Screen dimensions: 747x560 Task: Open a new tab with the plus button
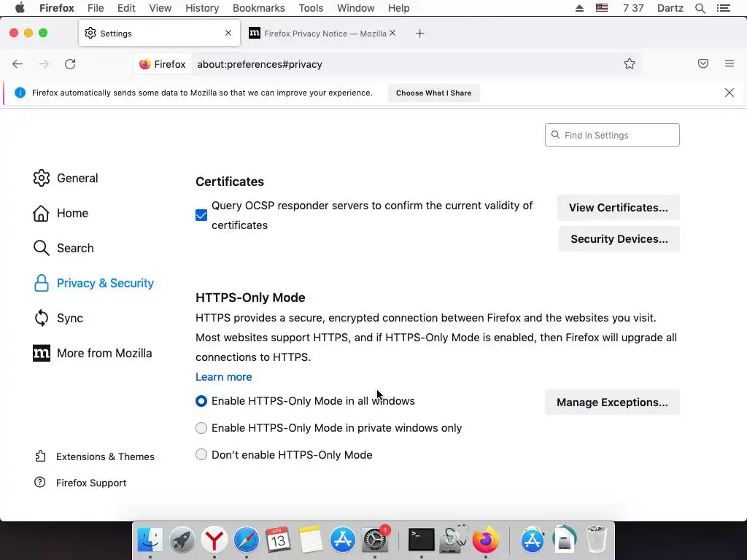419,34
